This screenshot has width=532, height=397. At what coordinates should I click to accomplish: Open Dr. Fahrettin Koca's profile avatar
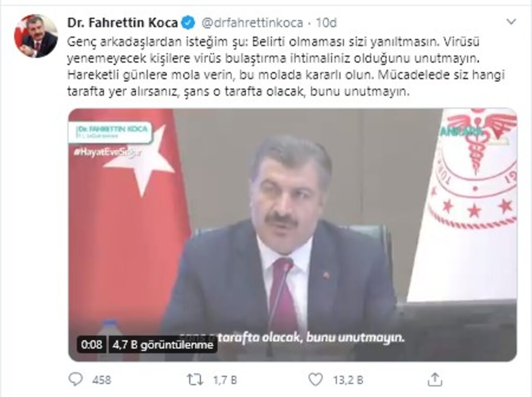36,36
